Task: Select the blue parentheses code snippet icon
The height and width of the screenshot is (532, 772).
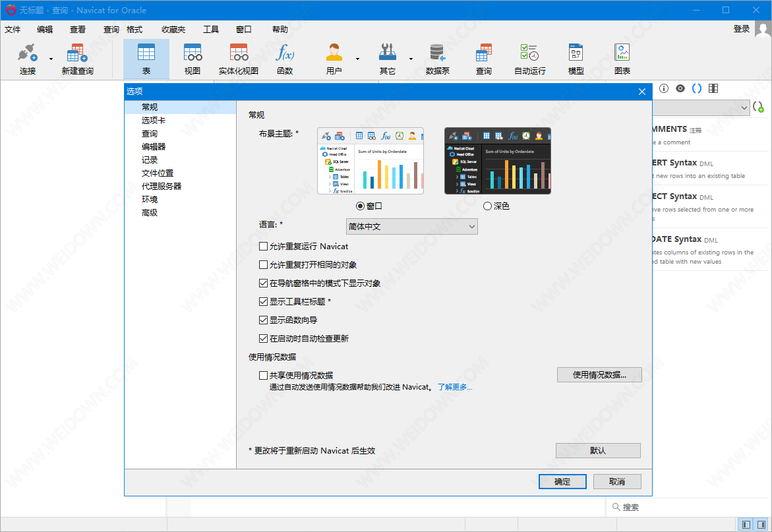Action: point(697,88)
